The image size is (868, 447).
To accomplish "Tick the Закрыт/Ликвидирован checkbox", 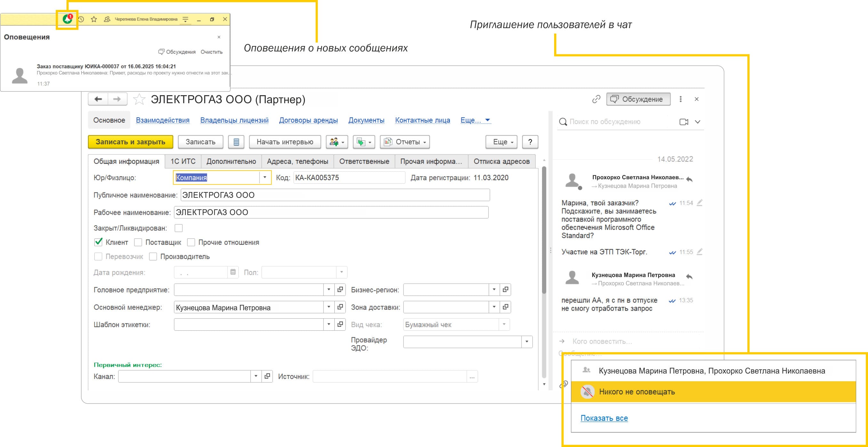I will point(179,228).
